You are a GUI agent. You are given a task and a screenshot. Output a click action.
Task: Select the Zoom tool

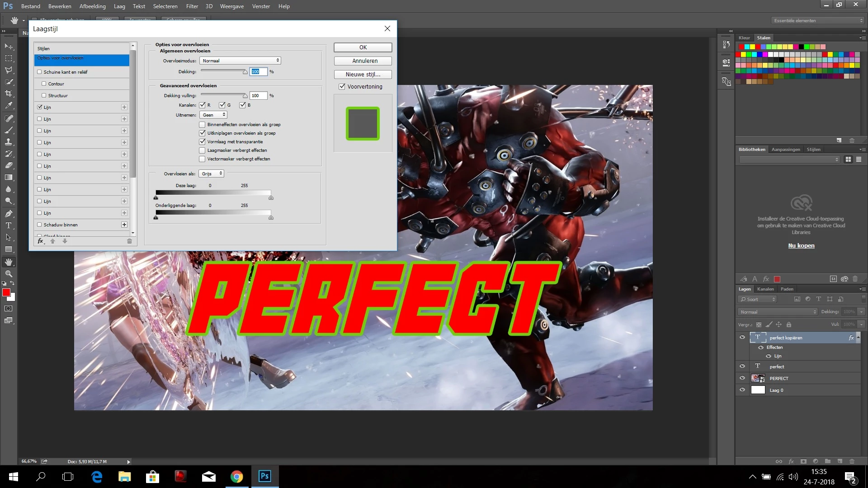pyautogui.click(x=9, y=274)
